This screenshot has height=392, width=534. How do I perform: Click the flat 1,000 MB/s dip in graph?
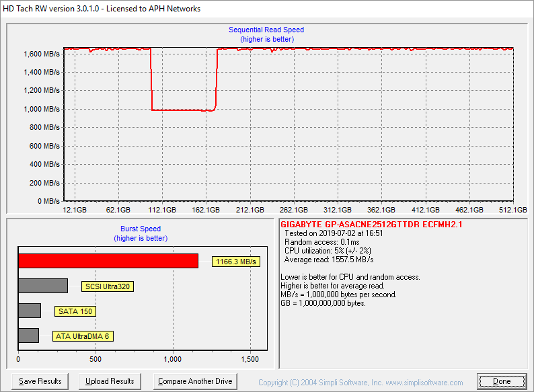pyautogui.click(x=182, y=110)
